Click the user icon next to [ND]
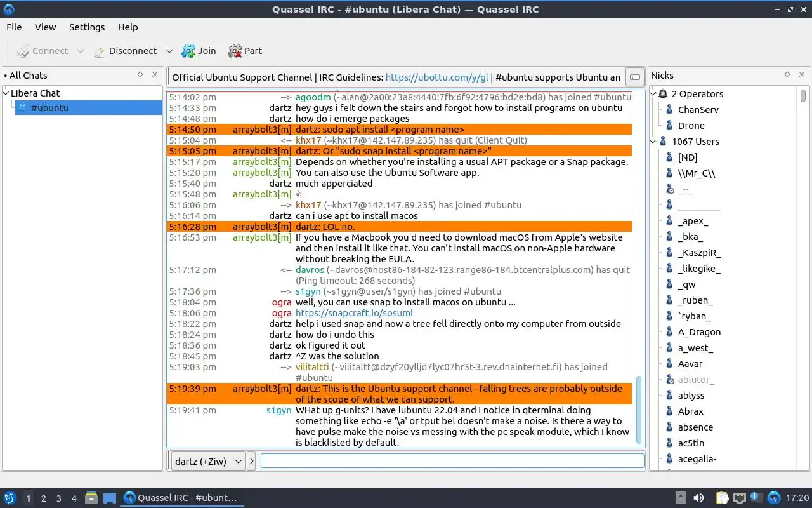 669,157
